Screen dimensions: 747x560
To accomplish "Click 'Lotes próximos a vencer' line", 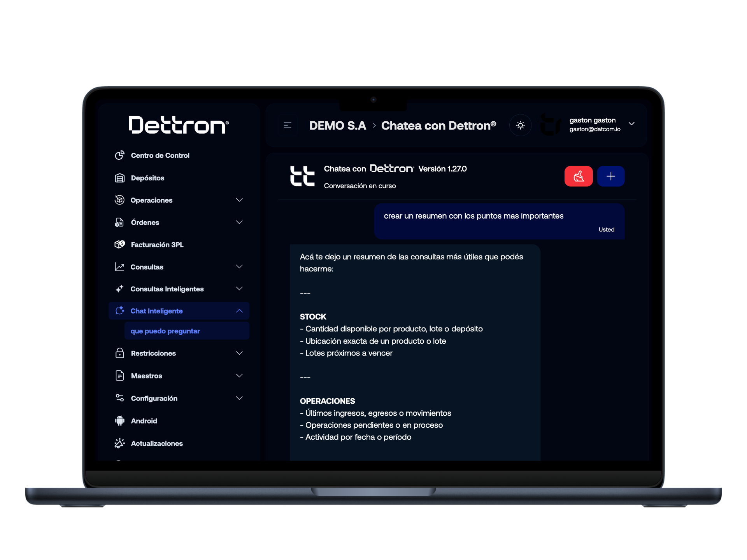I will 346,353.
